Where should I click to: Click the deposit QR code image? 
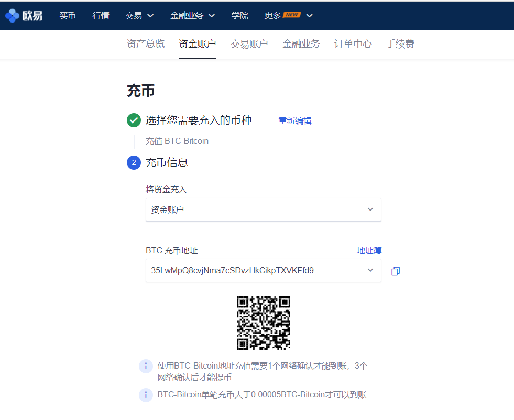[x=264, y=323]
